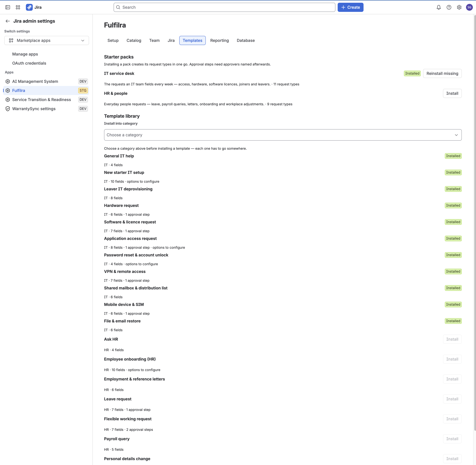
Task: Expand the Marketplace apps switcher dropdown
Action: click(x=46, y=41)
